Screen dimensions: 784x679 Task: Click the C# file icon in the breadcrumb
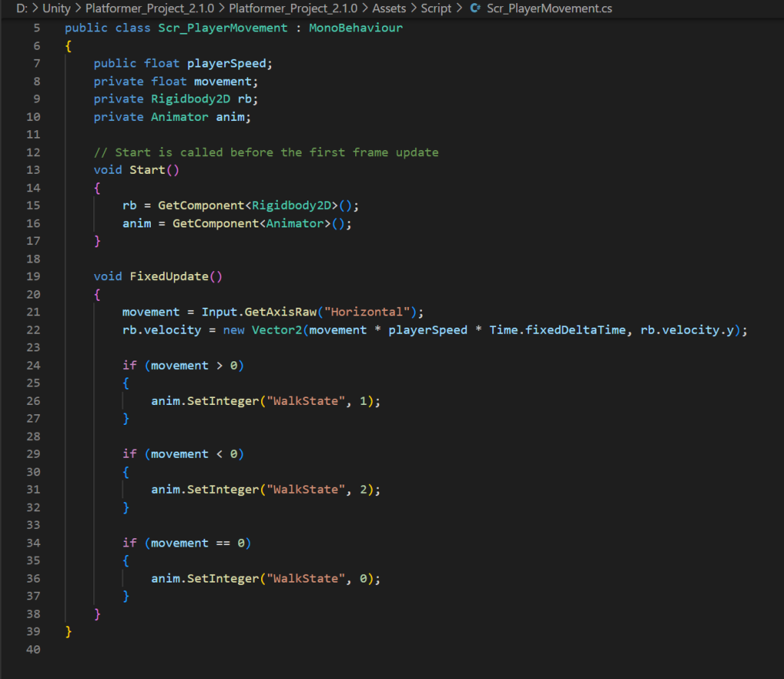coord(475,9)
